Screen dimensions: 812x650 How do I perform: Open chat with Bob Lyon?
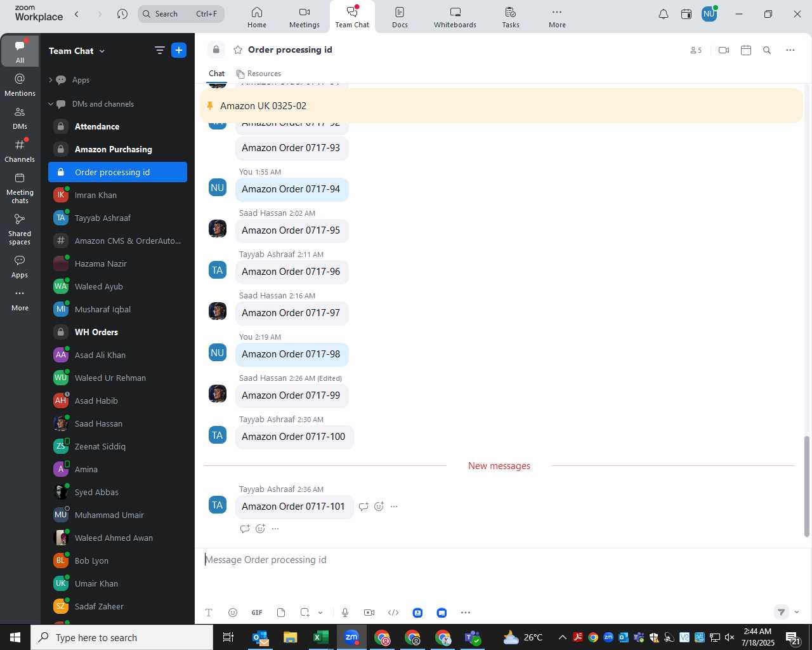coord(117,560)
